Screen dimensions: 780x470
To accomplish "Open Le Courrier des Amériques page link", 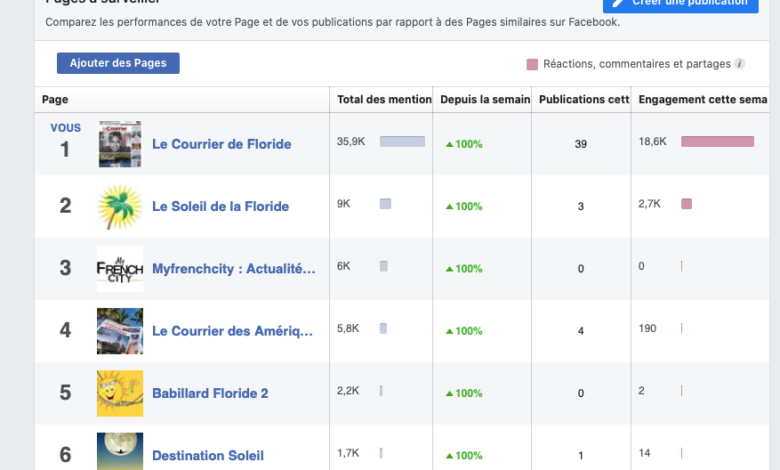I will pyautogui.click(x=233, y=331).
